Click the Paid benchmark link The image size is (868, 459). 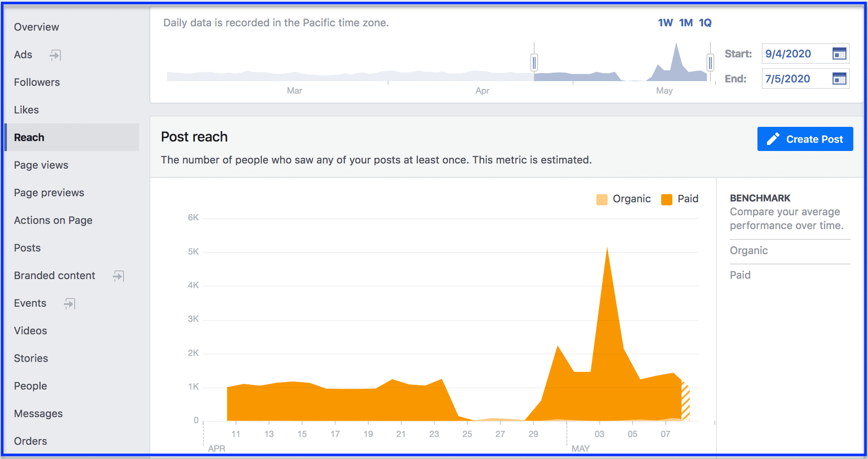click(740, 275)
